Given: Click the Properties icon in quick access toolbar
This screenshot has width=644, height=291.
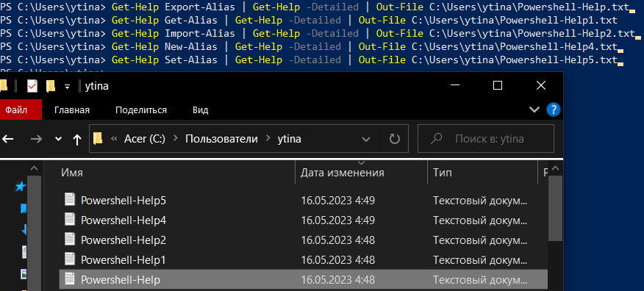Looking at the screenshot, I should [x=32, y=86].
